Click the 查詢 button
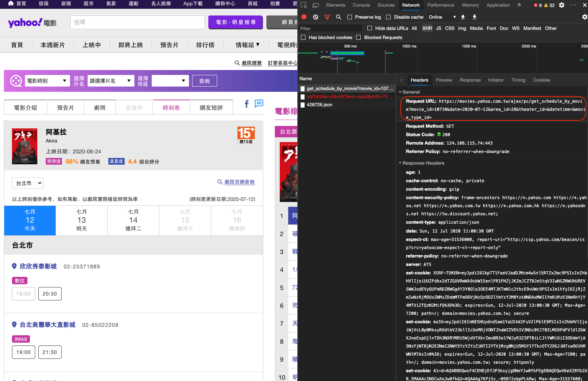The image size is (588, 381). click(x=204, y=81)
